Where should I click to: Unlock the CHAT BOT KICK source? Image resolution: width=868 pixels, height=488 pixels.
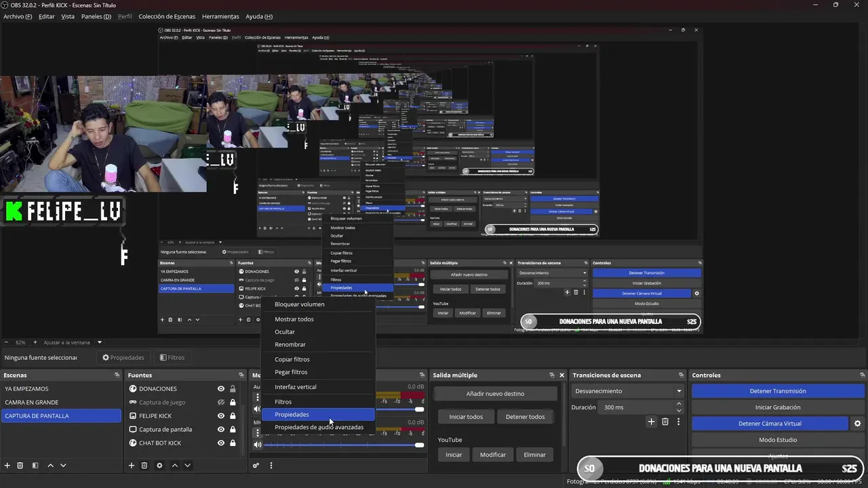(x=233, y=443)
